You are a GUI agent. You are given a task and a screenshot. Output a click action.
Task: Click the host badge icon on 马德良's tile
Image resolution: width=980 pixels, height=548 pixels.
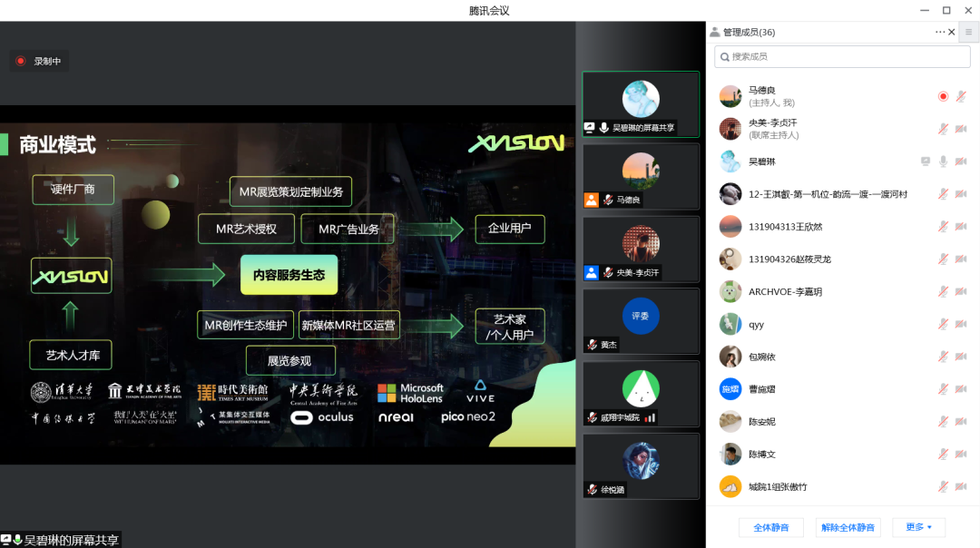tap(592, 200)
